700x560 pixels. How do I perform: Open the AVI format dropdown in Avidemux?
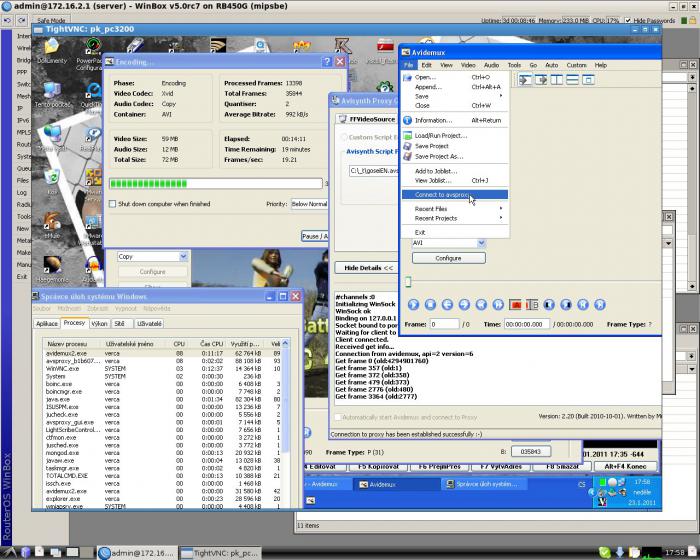pyautogui.click(x=481, y=243)
